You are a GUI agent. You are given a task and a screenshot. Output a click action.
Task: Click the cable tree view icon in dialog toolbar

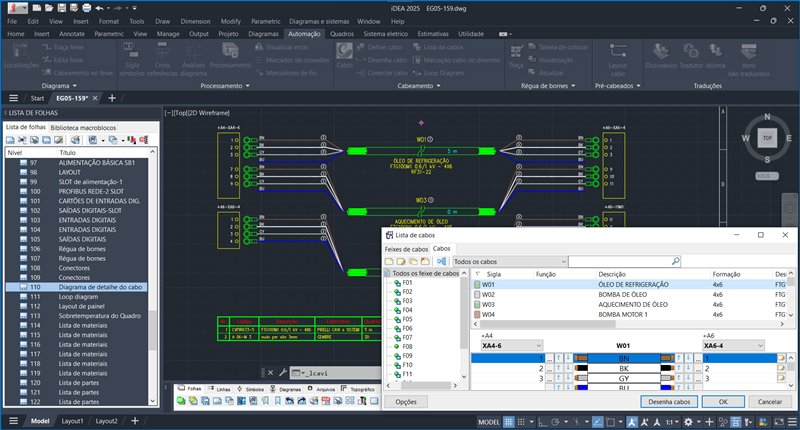point(441,261)
